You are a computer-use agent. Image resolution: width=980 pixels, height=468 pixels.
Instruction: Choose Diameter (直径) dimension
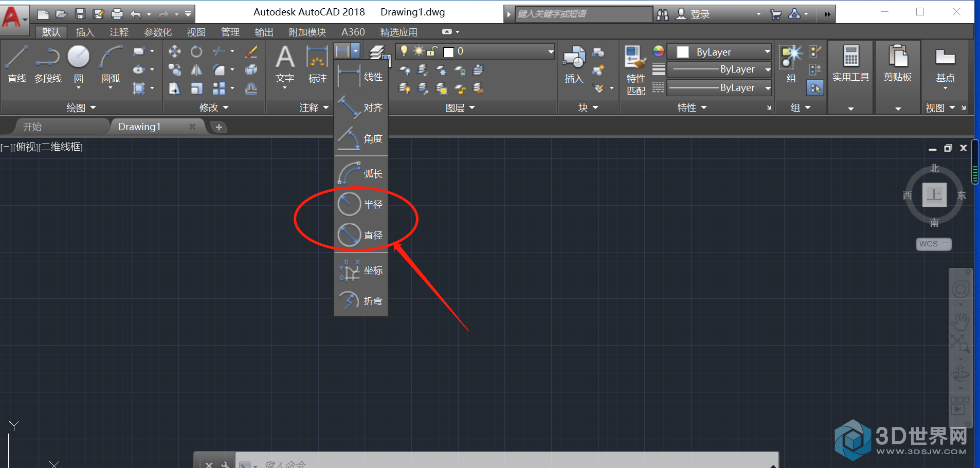tap(361, 236)
